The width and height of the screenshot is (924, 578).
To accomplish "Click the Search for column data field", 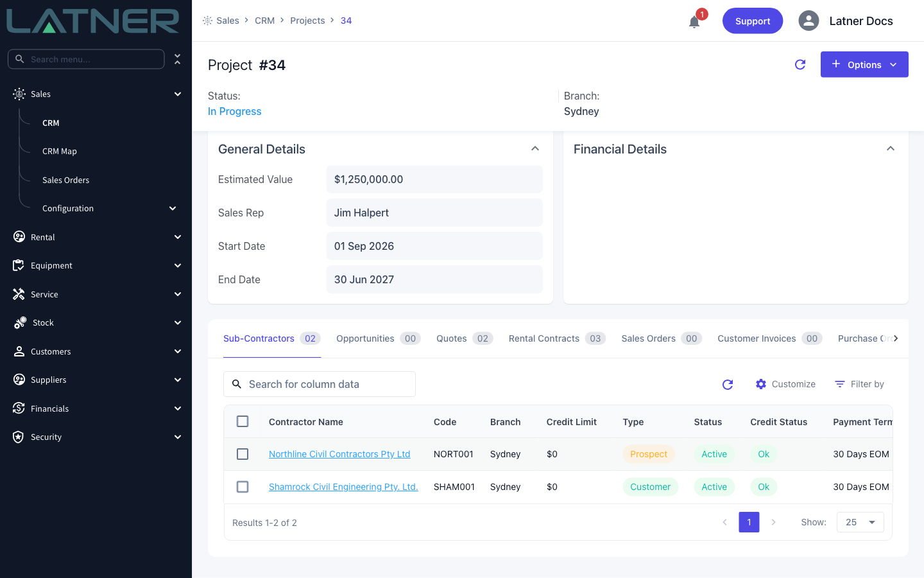I will (x=320, y=384).
